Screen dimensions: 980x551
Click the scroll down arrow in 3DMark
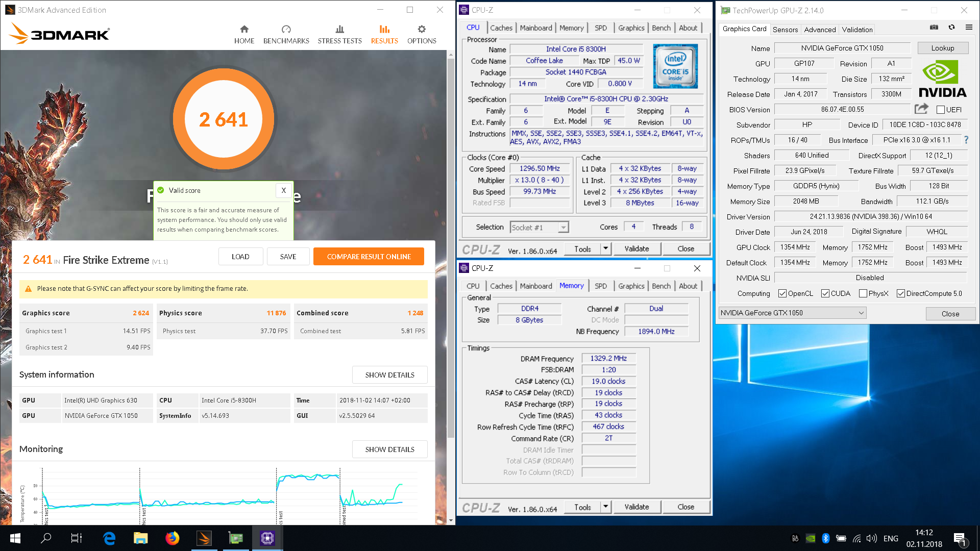451,520
